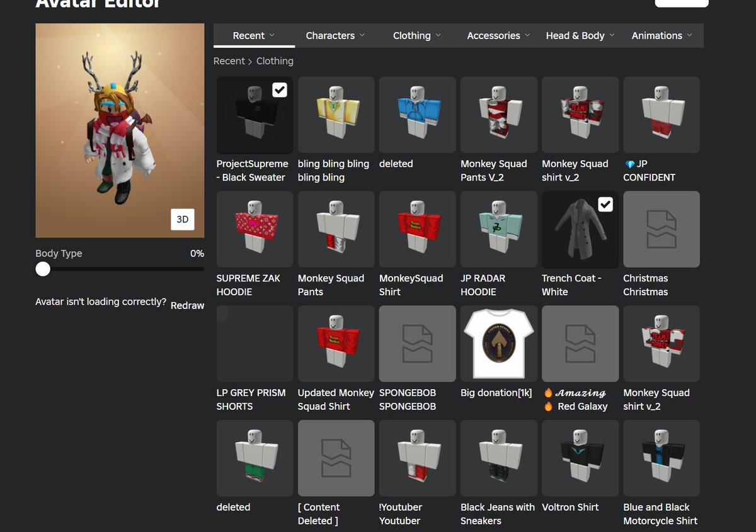Viewport: 756px width, 532px height.
Task: Open SUPREME ZAK HOODIE item name
Action: click(248, 285)
